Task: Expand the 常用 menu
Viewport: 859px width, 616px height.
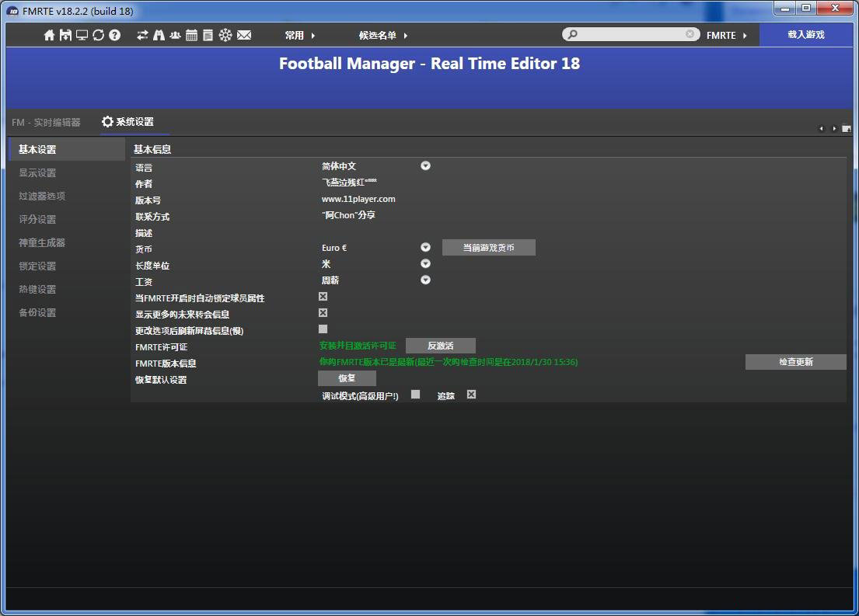Action: point(300,35)
